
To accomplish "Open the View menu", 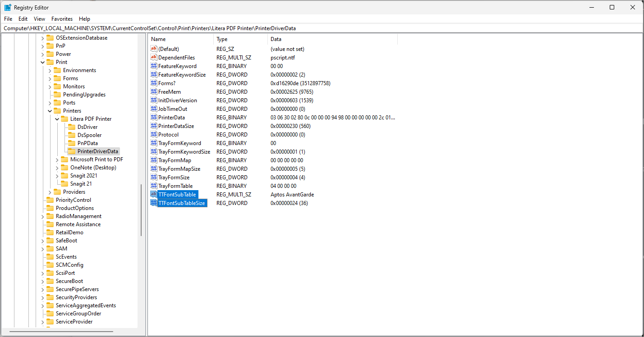I will coord(39,19).
